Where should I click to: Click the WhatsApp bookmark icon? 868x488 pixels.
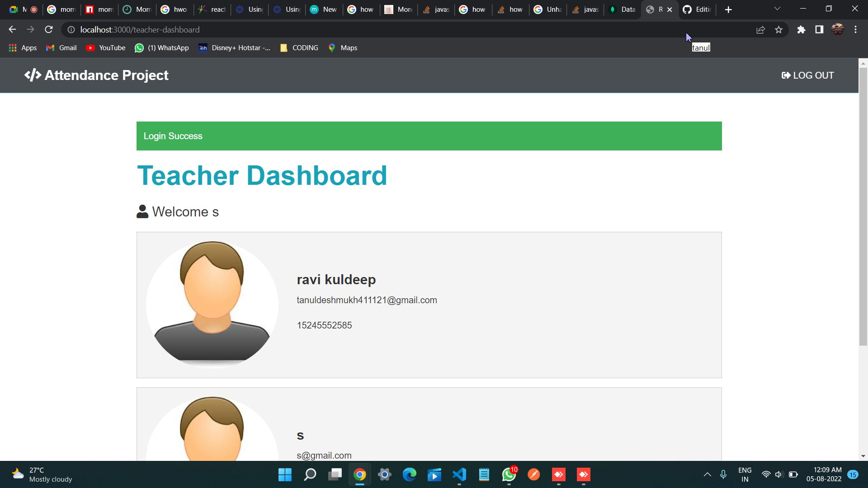(139, 47)
